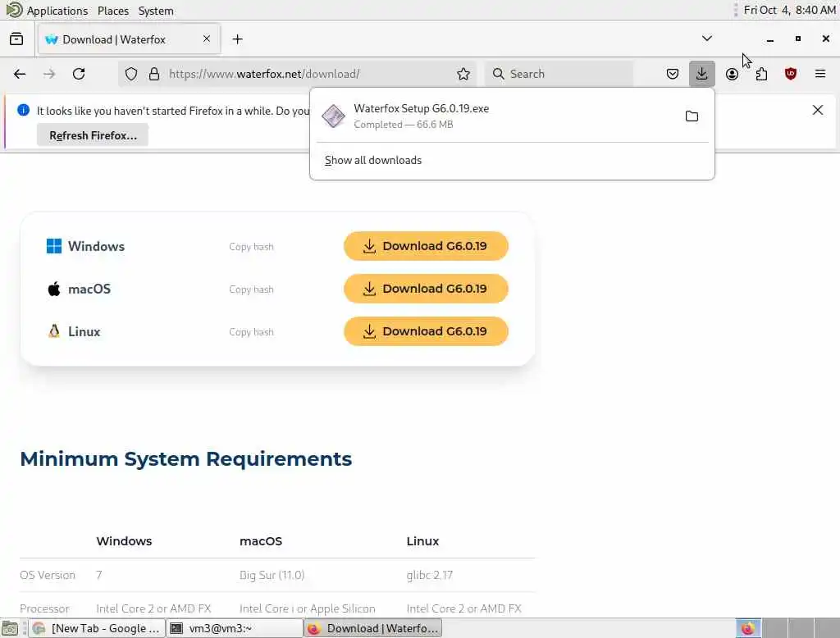Dismiss the Refresh Firefox notification bar

[818, 110]
